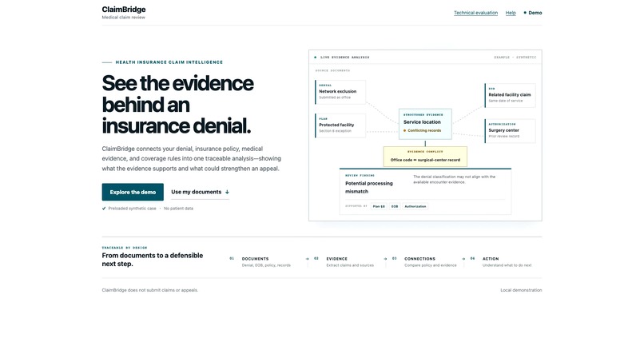Viewport: 644px width, 362px height.
Task: Click the denial classification may not align text
Action: tap(455, 179)
